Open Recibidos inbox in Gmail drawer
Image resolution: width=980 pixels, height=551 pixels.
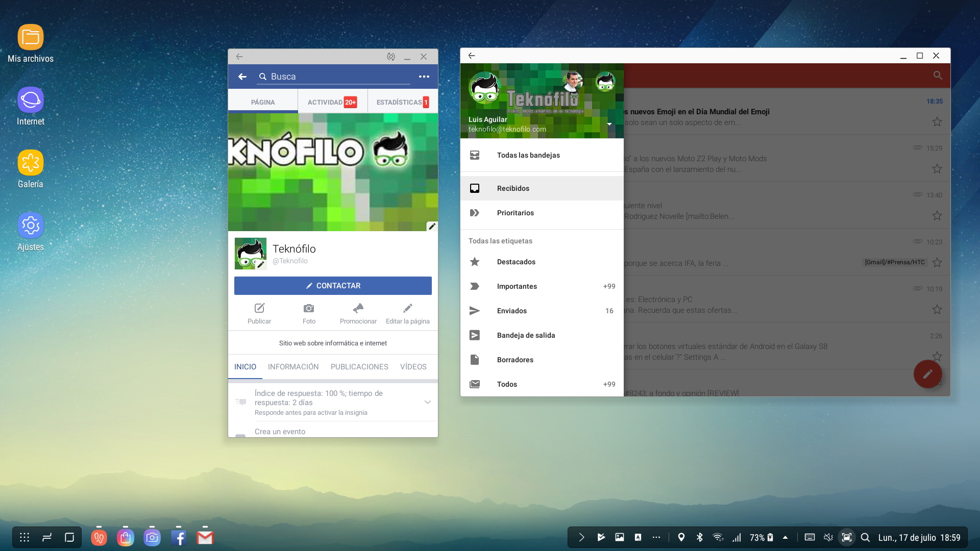pos(542,188)
